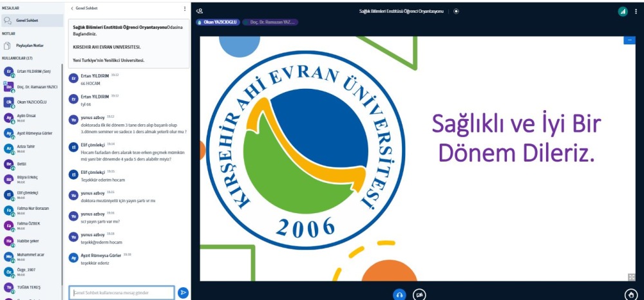644x300 pixels.
Task: Select user Aylin Ünsal
Action: click(x=32, y=118)
